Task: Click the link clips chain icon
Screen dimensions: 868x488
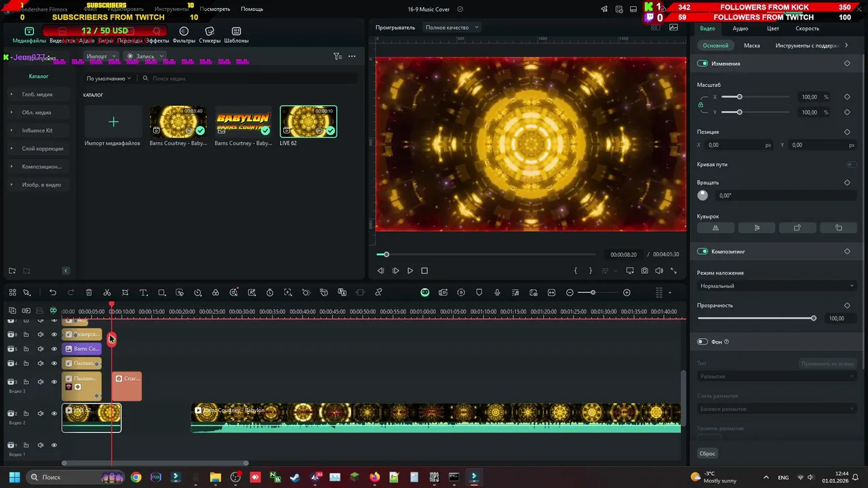Action: (378, 292)
